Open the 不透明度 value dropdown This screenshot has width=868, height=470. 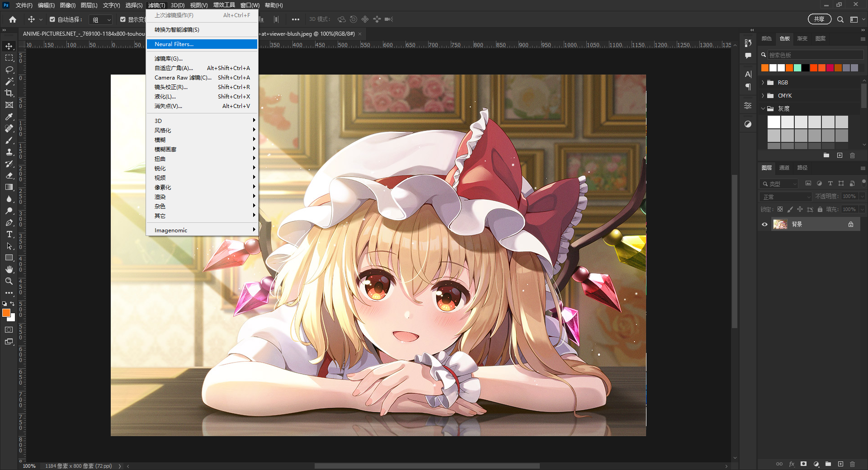[x=862, y=197]
